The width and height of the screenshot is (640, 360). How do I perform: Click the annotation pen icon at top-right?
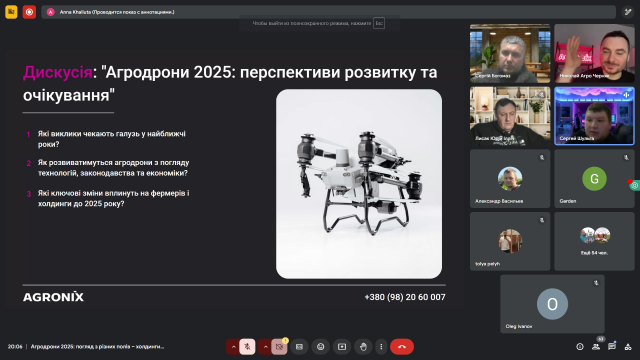click(x=628, y=12)
